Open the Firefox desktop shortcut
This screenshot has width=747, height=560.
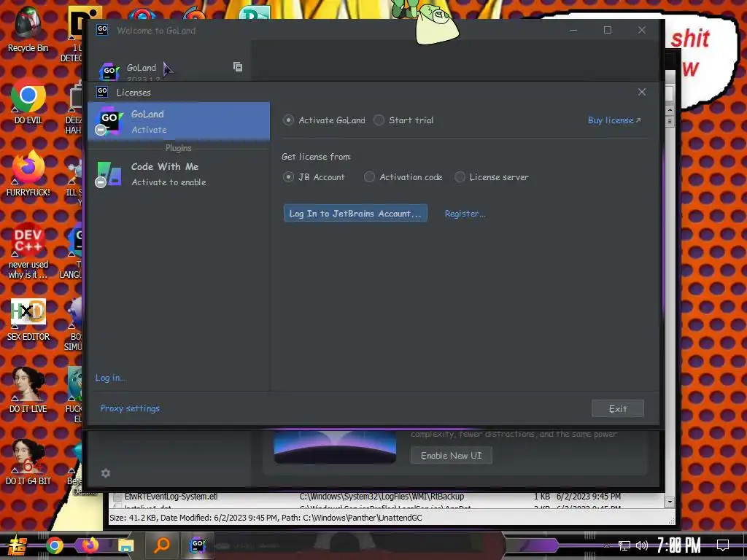[28, 174]
